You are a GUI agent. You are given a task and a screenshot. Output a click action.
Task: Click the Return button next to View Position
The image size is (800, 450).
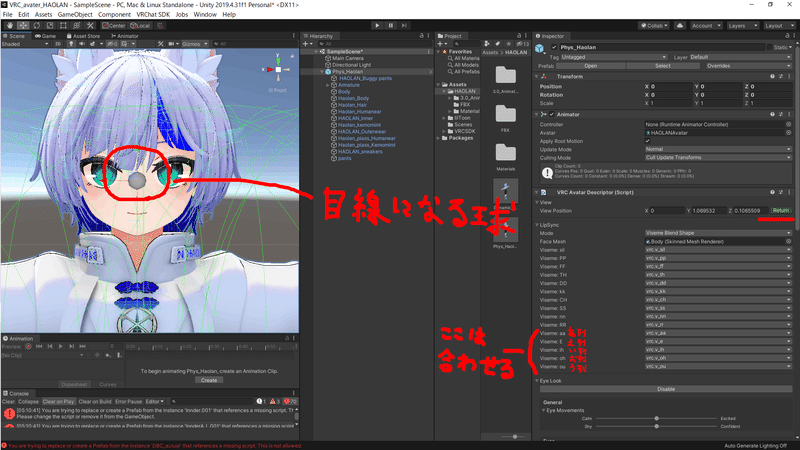point(781,211)
